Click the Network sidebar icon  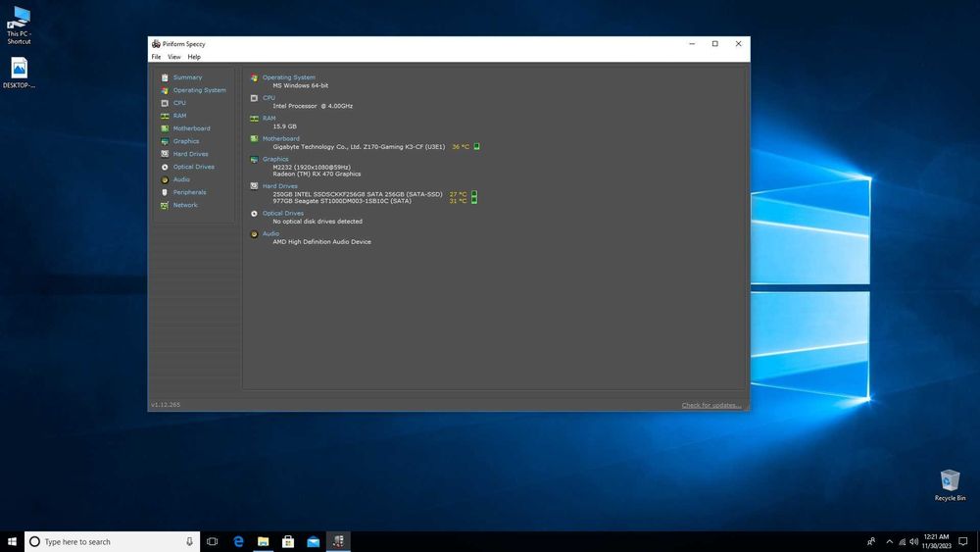tap(165, 205)
